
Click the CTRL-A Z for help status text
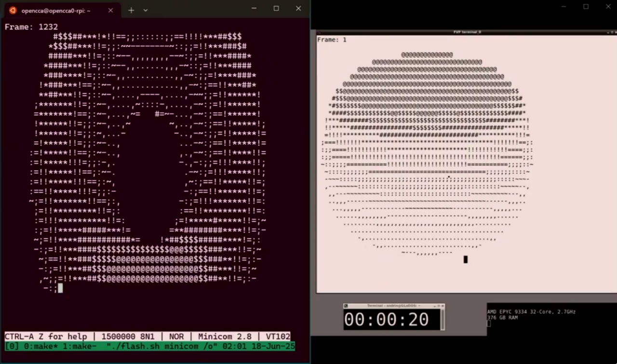(x=46, y=336)
